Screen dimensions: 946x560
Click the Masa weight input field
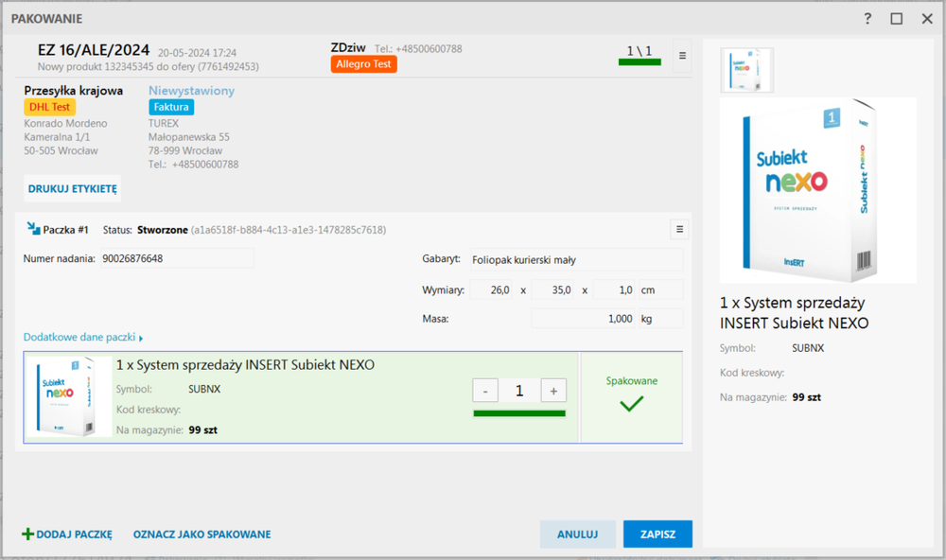[x=583, y=319]
